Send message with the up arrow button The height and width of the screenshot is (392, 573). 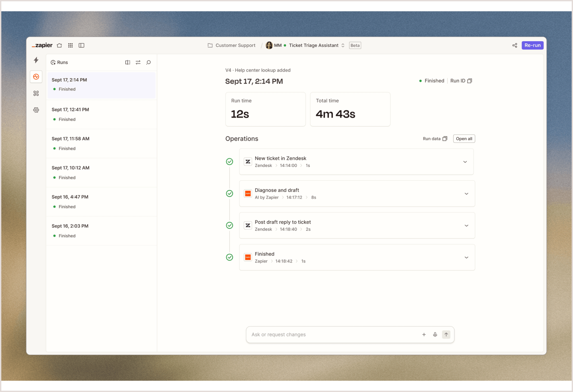click(446, 335)
